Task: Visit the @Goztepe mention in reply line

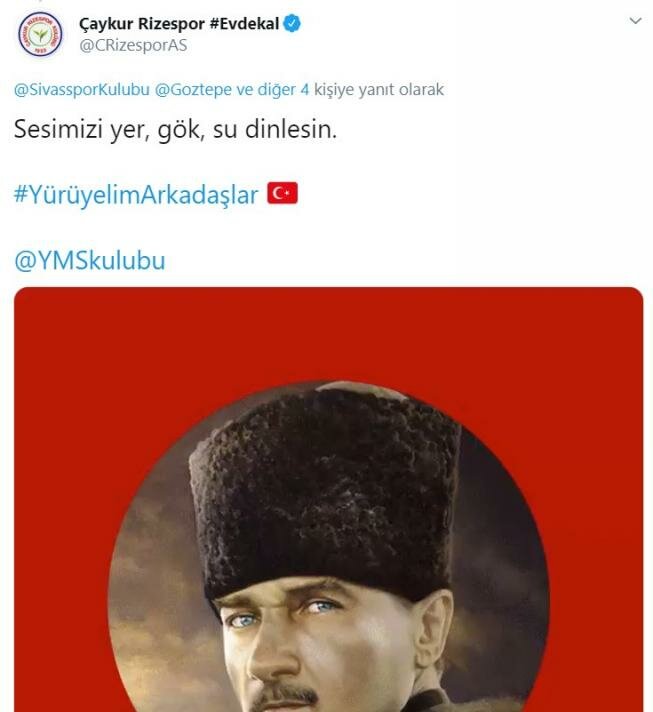Action: click(x=193, y=89)
